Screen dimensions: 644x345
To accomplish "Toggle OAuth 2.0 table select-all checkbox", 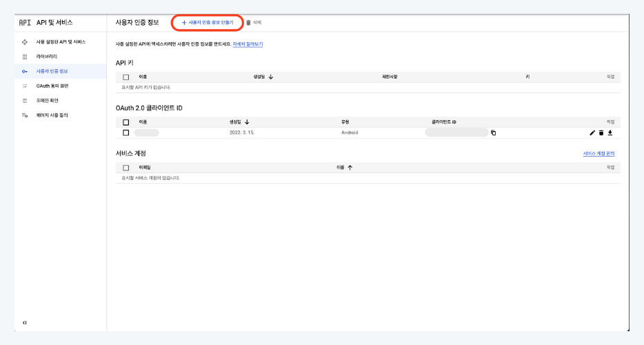I will 125,122.
